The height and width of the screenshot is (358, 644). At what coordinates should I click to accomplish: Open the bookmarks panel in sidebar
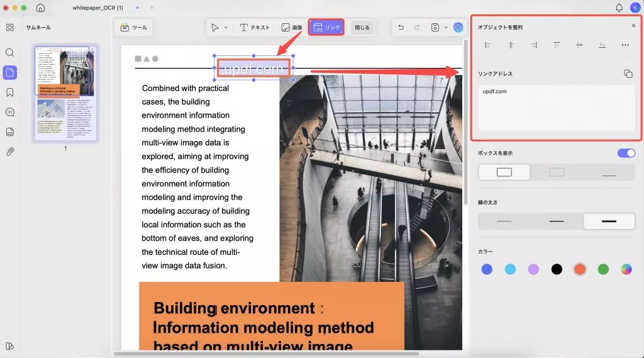pos(10,92)
